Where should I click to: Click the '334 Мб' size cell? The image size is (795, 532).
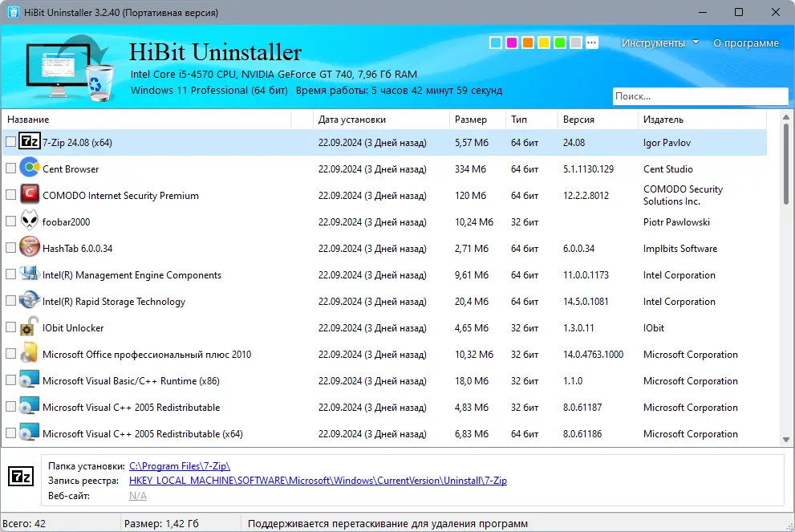[x=470, y=169]
